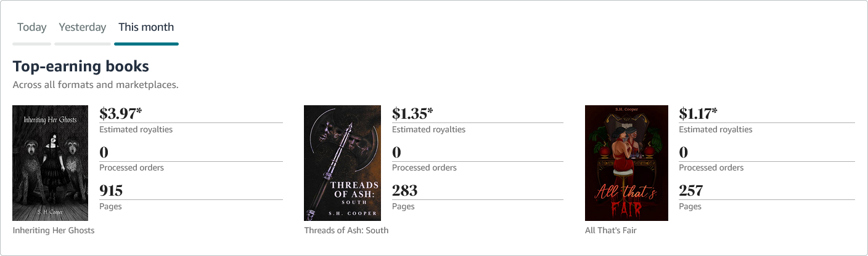Click the Threads of Ash: South cover
The width and height of the screenshot is (868, 256).
pyautogui.click(x=342, y=163)
